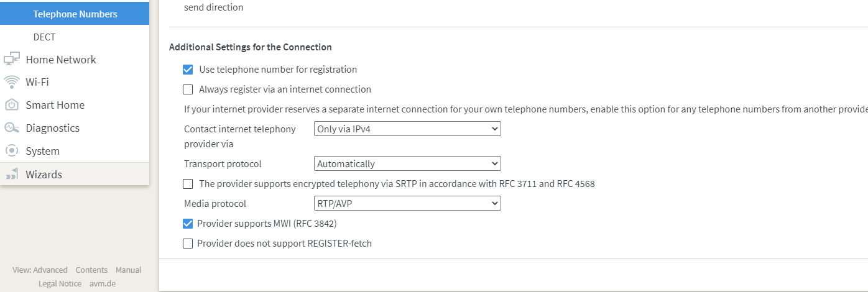The width and height of the screenshot is (868, 292).
Task: Open the Only via IPv4 dropdown
Action: click(x=407, y=129)
